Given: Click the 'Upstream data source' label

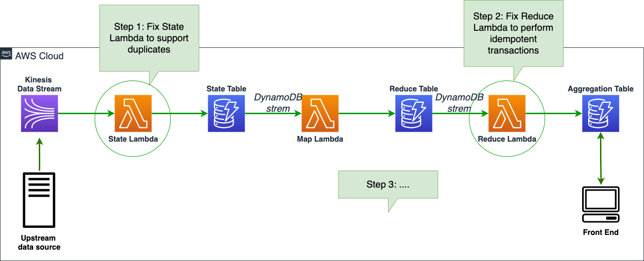Looking at the screenshot, I should click(39, 242).
